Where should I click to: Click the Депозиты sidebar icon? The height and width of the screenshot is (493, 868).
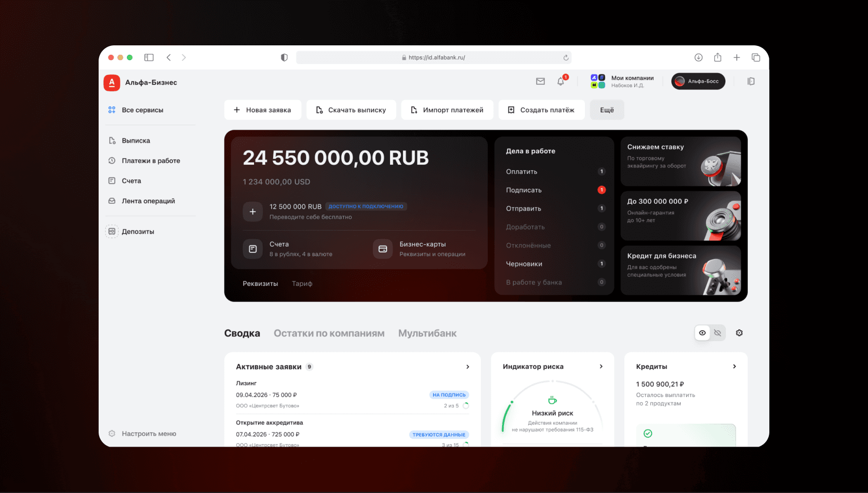[x=112, y=231]
